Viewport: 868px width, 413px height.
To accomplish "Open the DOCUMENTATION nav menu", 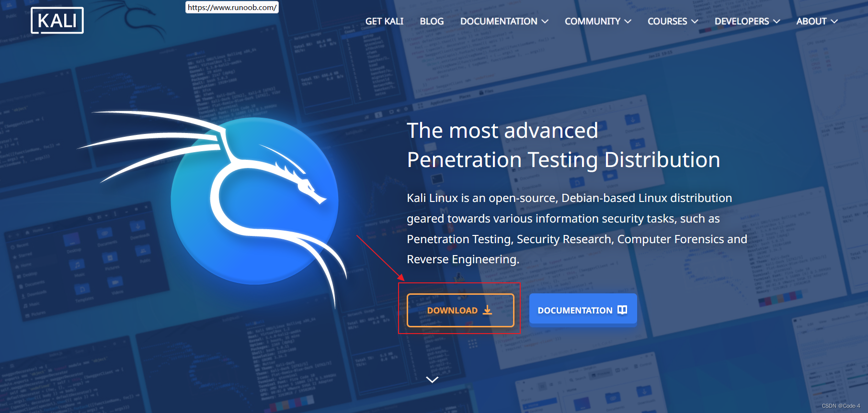I will 504,22.
